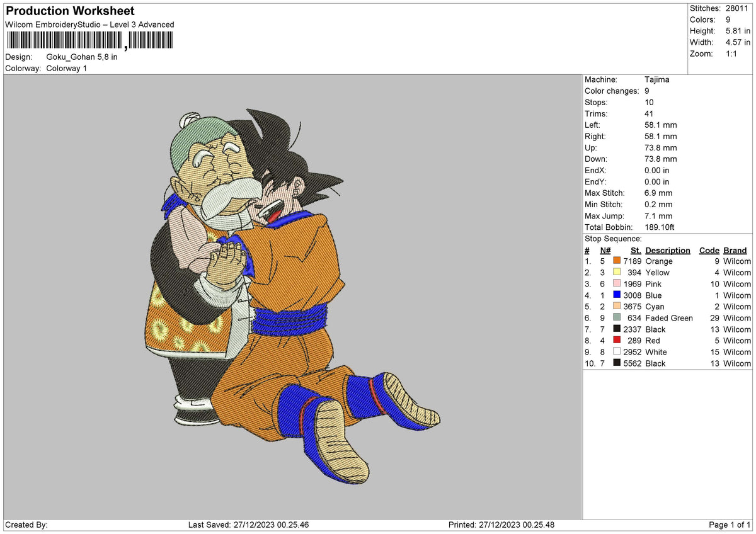This screenshot has height=534, width=756.
Task: Select the Blue thread color swatch
Action: click(x=617, y=295)
